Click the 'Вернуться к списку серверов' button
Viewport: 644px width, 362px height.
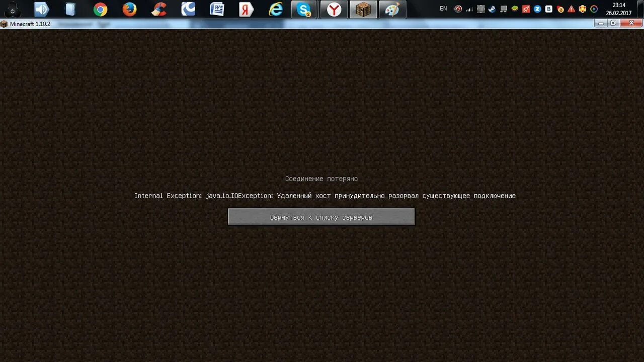click(x=321, y=217)
